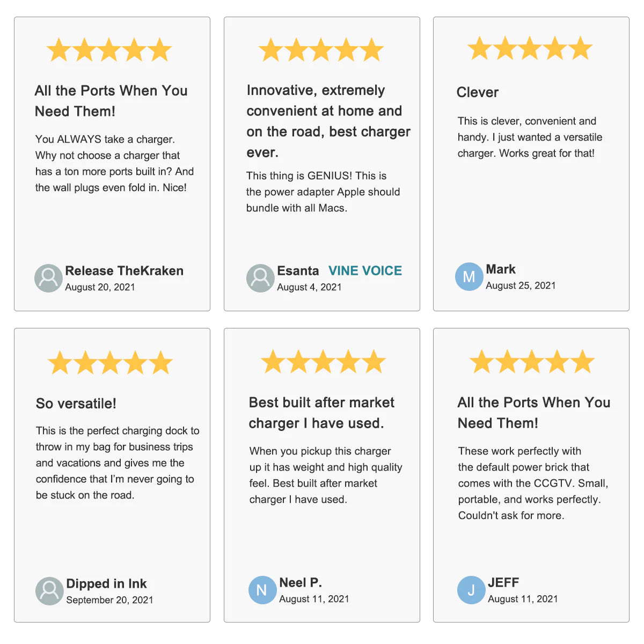The width and height of the screenshot is (644, 644).
Task: Click the August 25, 2021 review date
Action: [x=521, y=286]
